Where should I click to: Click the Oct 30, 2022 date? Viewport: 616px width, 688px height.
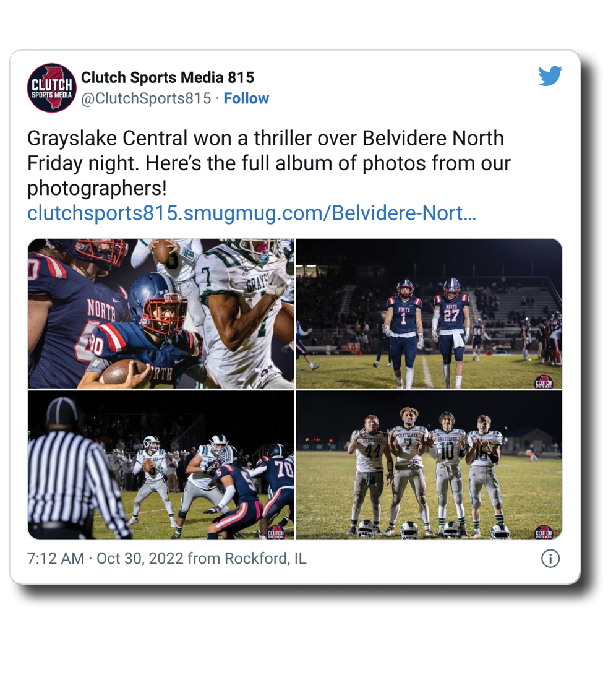pos(140,559)
